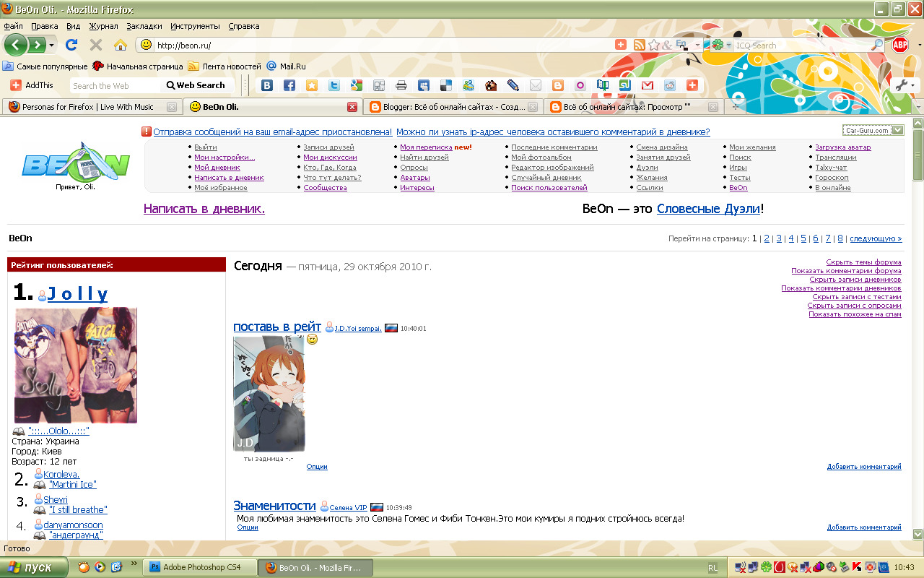Click the ICQ Search magnifier icon
The image size is (924, 578).
click(878, 45)
